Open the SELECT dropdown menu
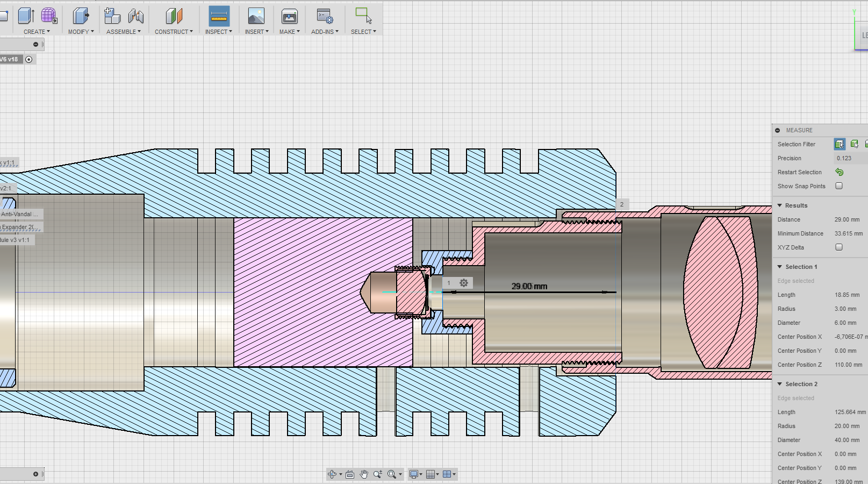 click(363, 32)
